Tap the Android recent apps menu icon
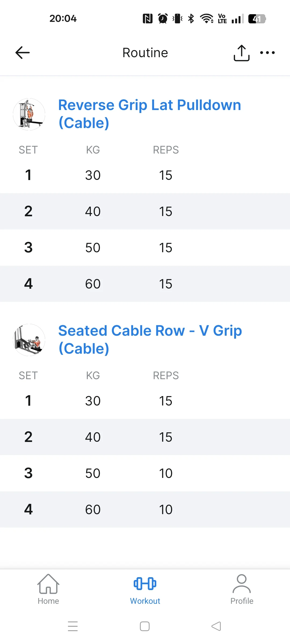The height and width of the screenshot is (644, 290). 73,626
